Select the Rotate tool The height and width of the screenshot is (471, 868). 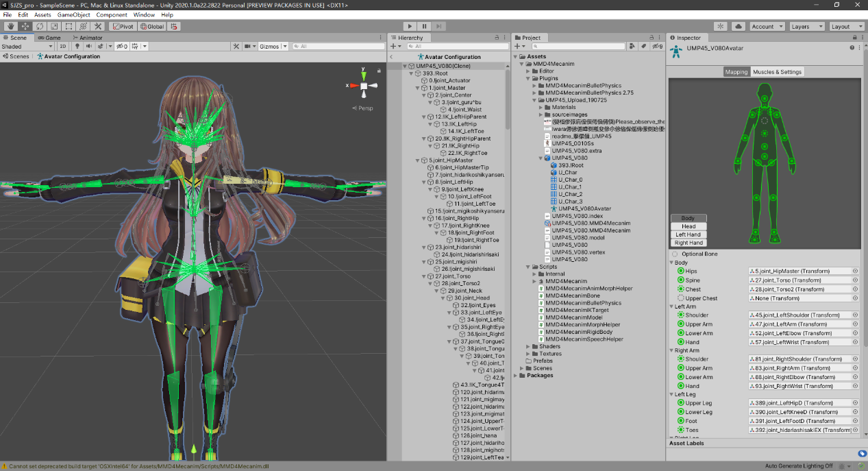(39, 27)
